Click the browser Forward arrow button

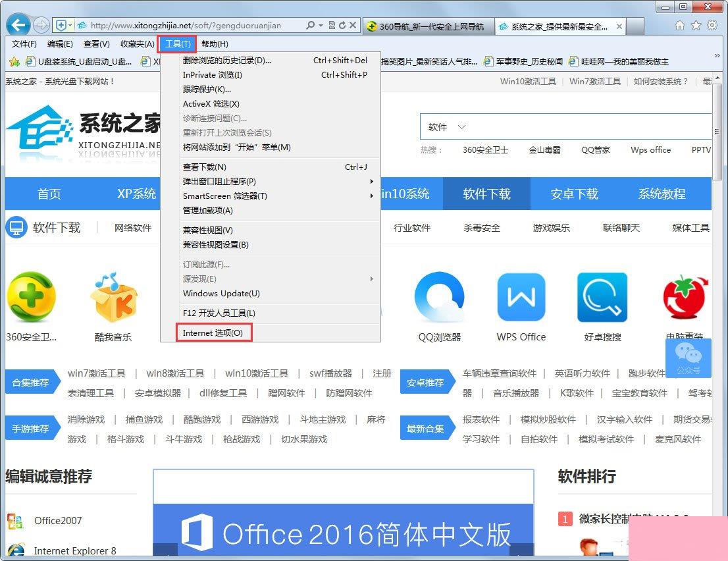(x=41, y=25)
